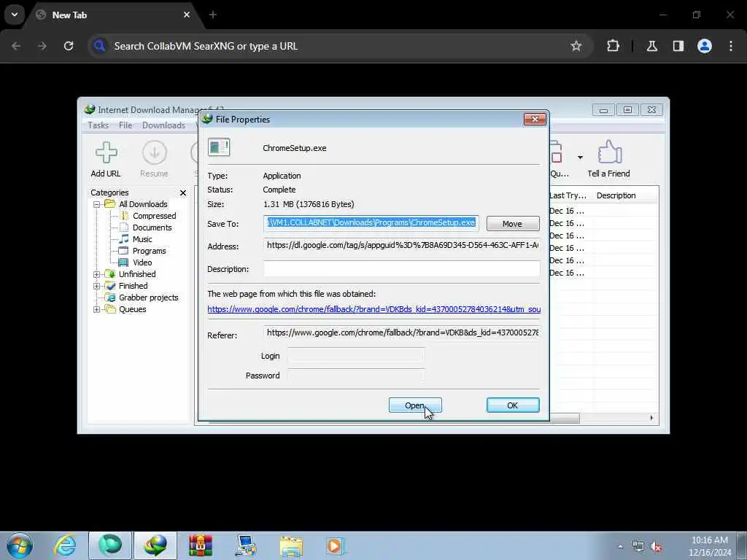747x560 pixels.
Task: Click the Resume download toolbar icon
Action: tap(154, 159)
